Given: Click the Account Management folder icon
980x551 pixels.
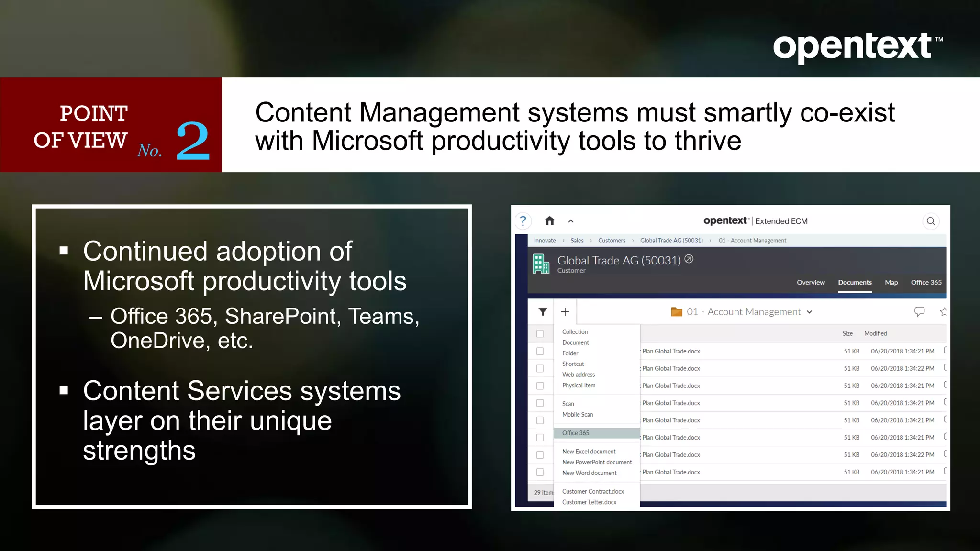Looking at the screenshot, I should pos(677,312).
